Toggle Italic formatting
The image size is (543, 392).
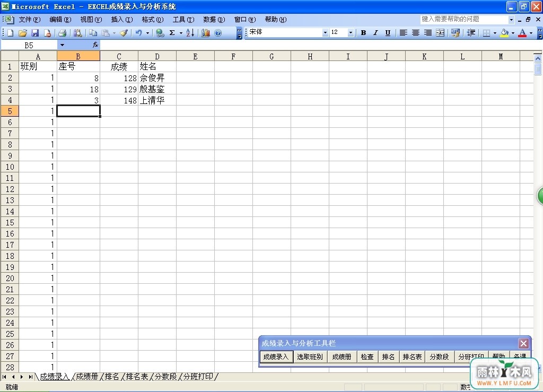[375, 33]
